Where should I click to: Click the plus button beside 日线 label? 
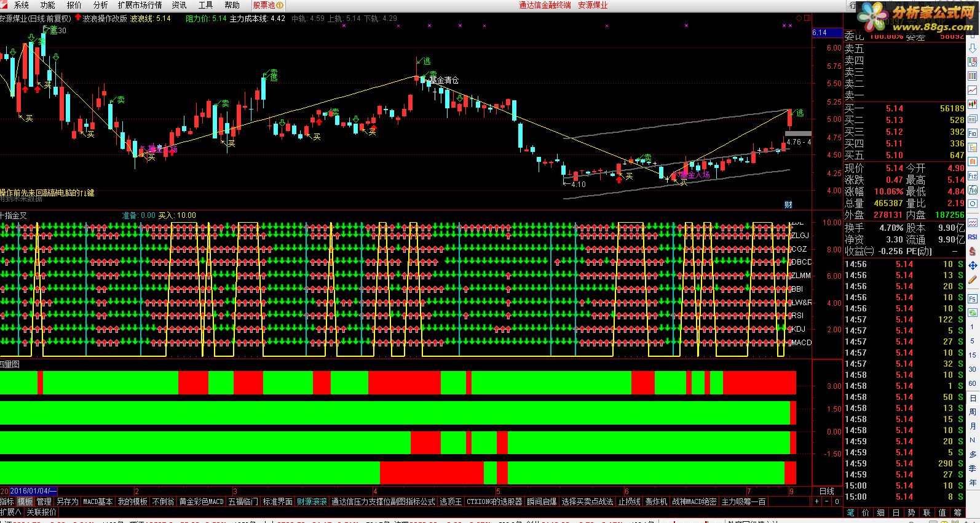point(817,501)
